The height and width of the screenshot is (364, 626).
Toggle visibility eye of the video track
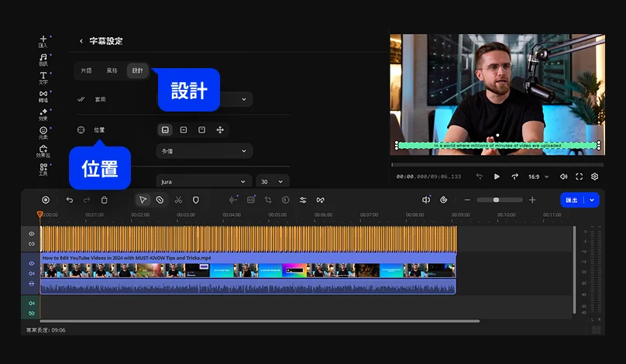coord(32,263)
